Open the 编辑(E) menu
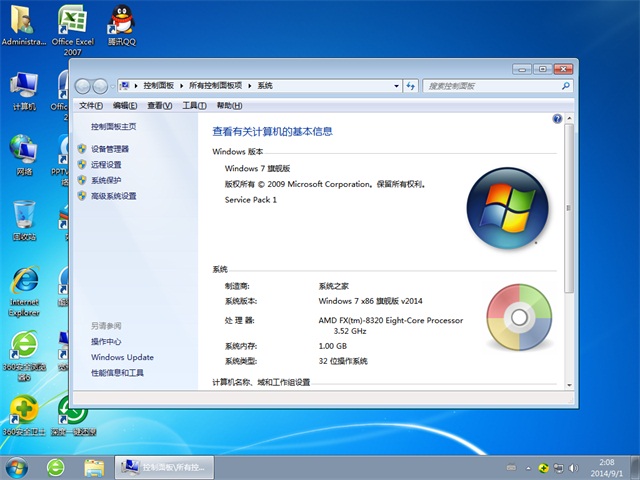The width and height of the screenshot is (640, 480). [x=124, y=106]
